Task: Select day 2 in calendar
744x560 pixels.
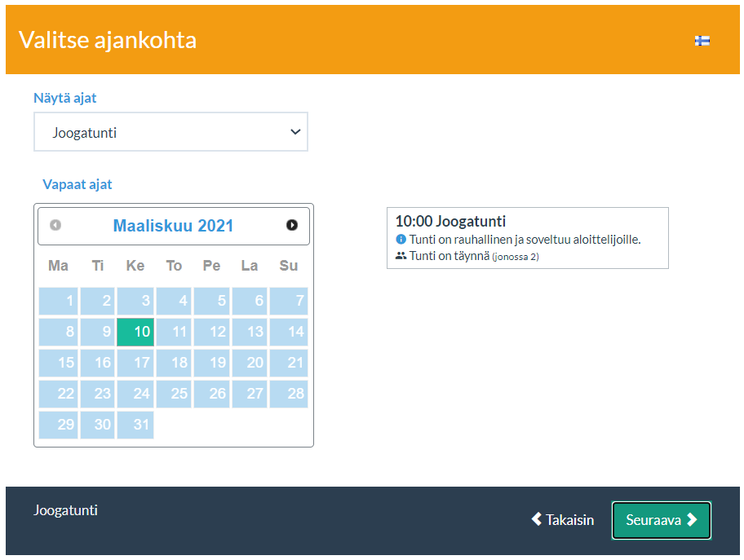Action: tap(98, 301)
